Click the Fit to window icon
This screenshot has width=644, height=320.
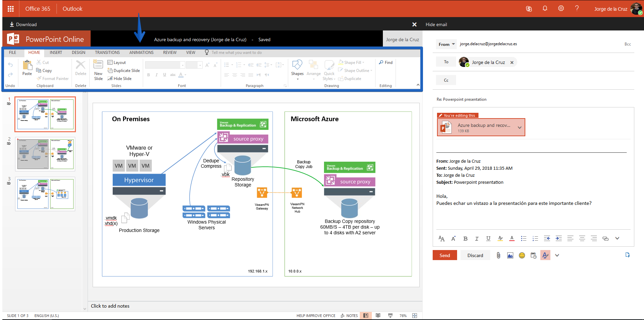pos(415,316)
